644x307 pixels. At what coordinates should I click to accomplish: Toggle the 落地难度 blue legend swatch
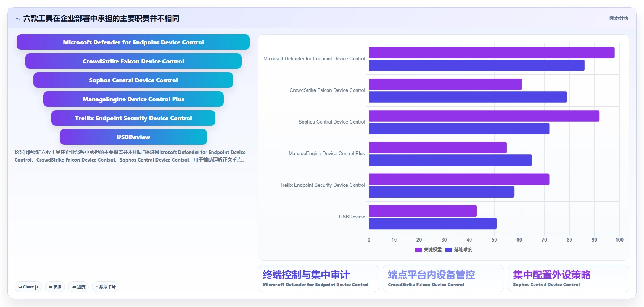tap(449, 250)
